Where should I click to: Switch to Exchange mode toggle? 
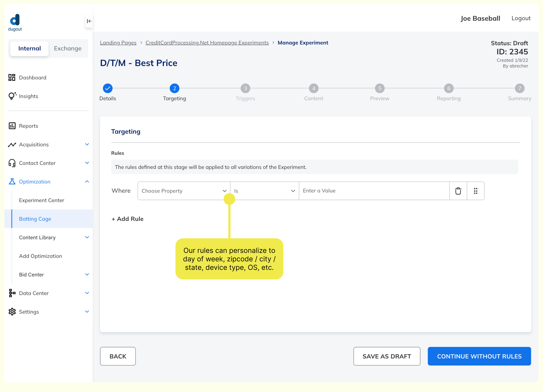[x=68, y=48]
